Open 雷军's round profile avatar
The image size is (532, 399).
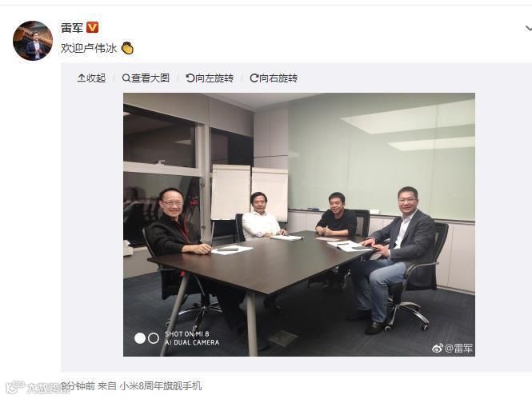33,41
